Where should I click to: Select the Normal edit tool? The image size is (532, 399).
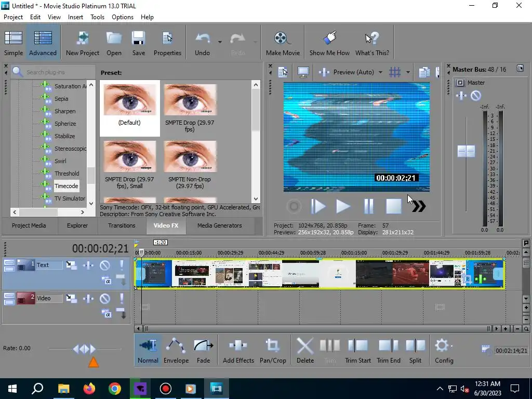tap(148, 351)
